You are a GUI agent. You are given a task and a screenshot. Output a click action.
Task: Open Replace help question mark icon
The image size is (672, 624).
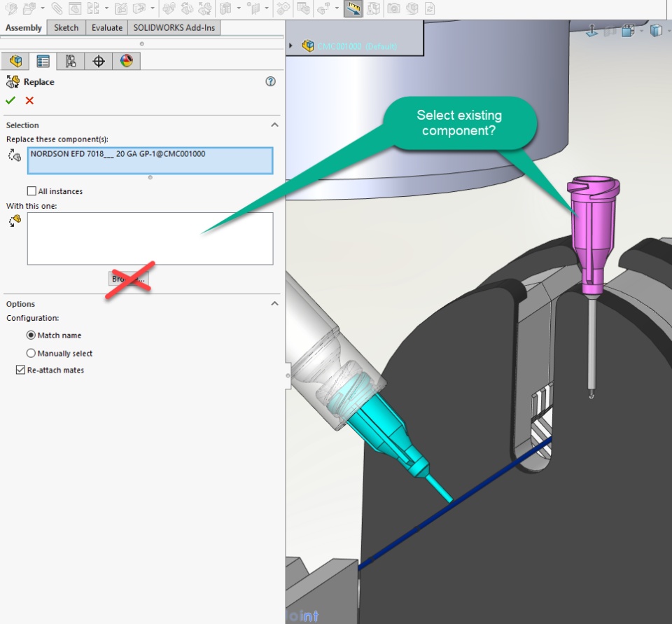pyautogui.click(x=270, y=81)
